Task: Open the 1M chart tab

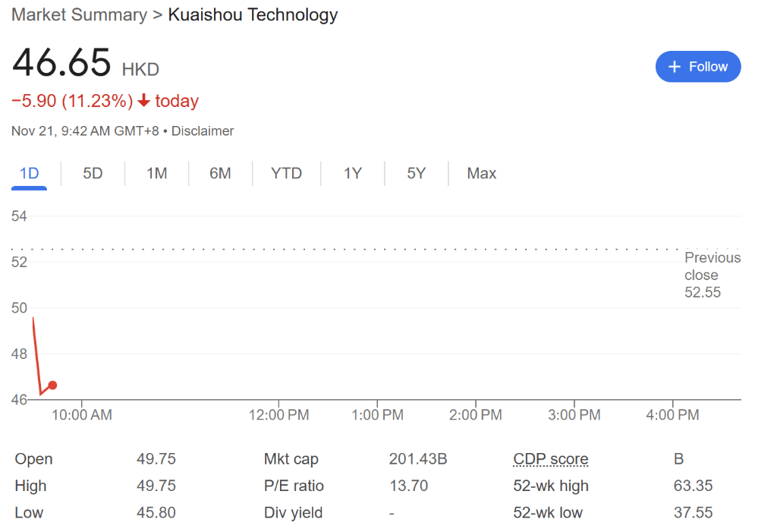Action: (x=156, y=174)
